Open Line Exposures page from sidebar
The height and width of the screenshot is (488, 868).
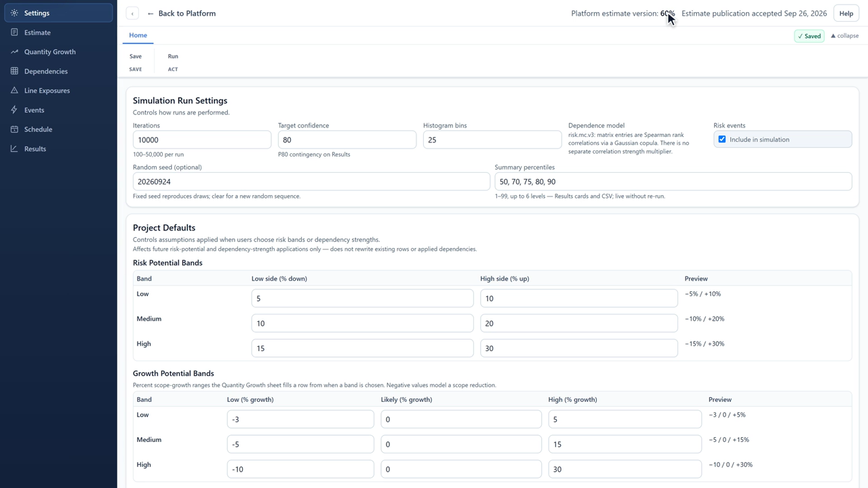pos(58,90)
